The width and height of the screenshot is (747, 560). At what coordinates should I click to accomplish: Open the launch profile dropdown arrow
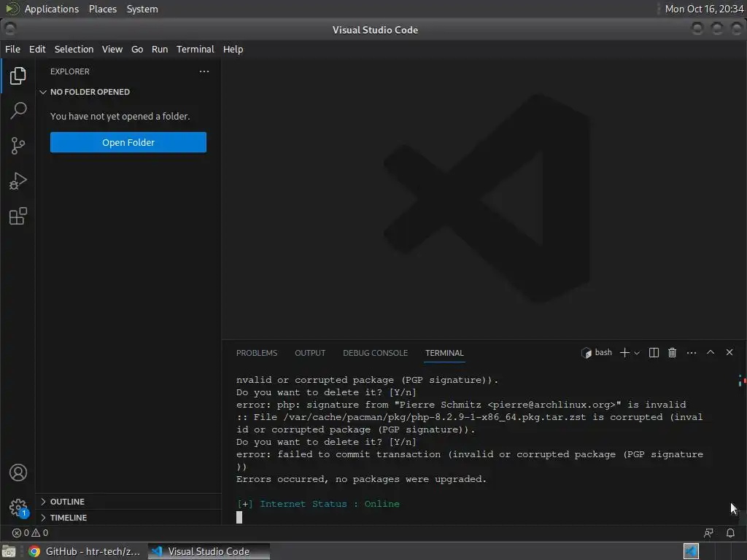click(637, 353)
